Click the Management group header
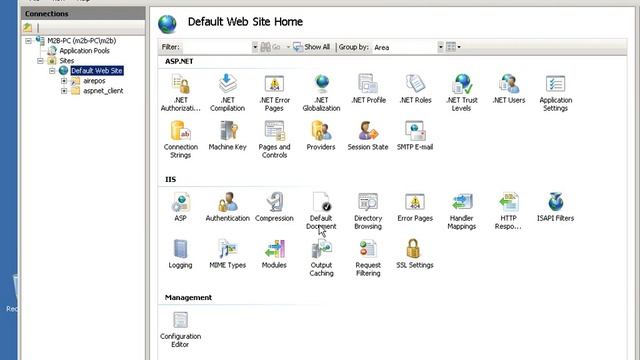 (x=188, y=298)
